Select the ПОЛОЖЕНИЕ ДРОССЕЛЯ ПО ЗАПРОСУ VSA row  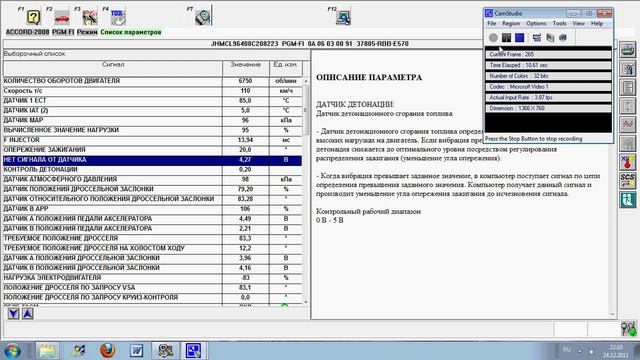tap(153, 287)
